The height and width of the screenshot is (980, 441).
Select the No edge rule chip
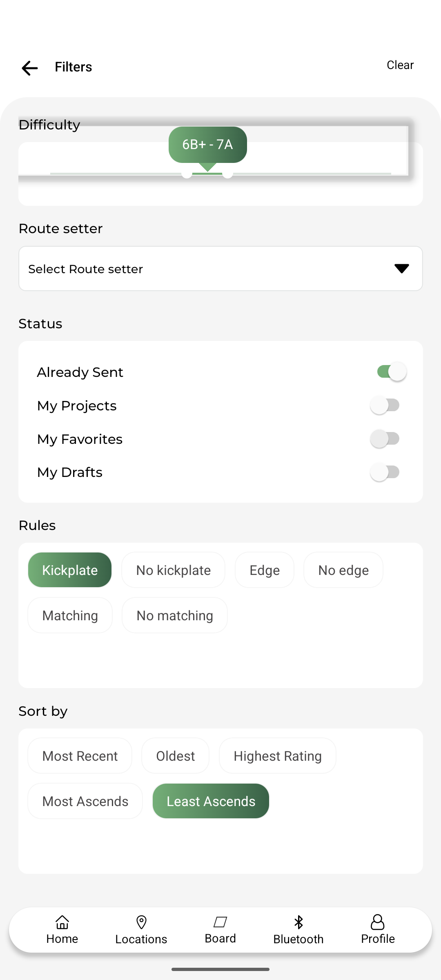point(343,570)
